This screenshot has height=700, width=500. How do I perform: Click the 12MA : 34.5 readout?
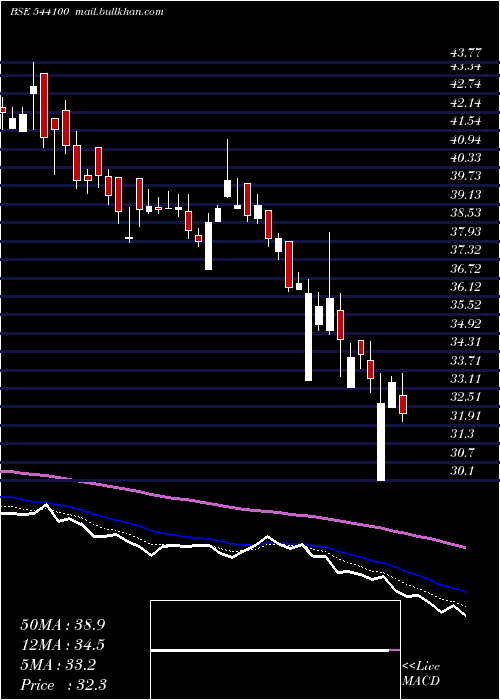point(62,645)
